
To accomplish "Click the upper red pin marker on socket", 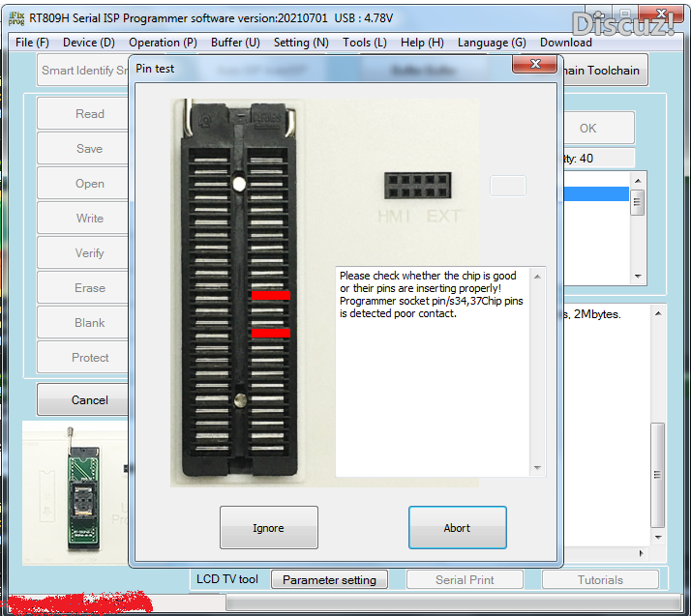I will point(270,296).
